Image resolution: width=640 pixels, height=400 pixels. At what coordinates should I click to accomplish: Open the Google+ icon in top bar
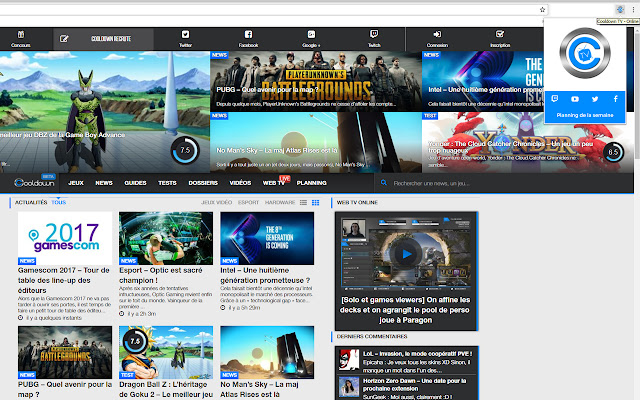click(x=311, y=35)
